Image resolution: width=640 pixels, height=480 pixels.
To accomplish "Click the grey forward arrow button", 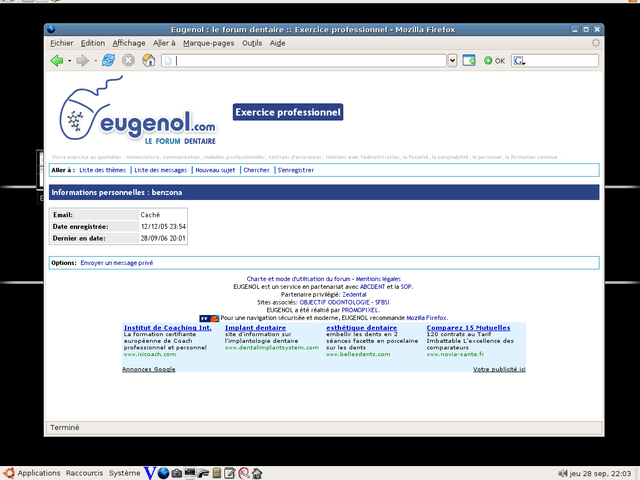I will click(82, 61).
